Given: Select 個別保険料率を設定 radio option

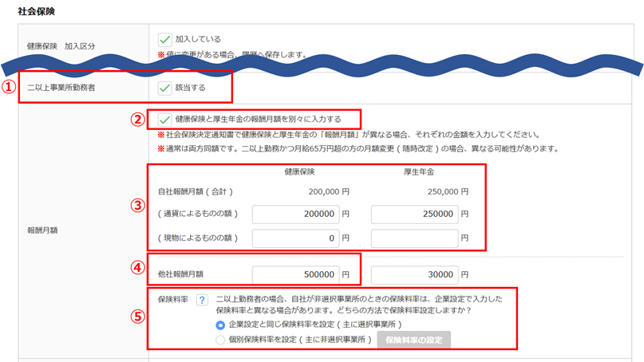Looking at the screenshot, I should pyautogui.click(x=220, y=340).
